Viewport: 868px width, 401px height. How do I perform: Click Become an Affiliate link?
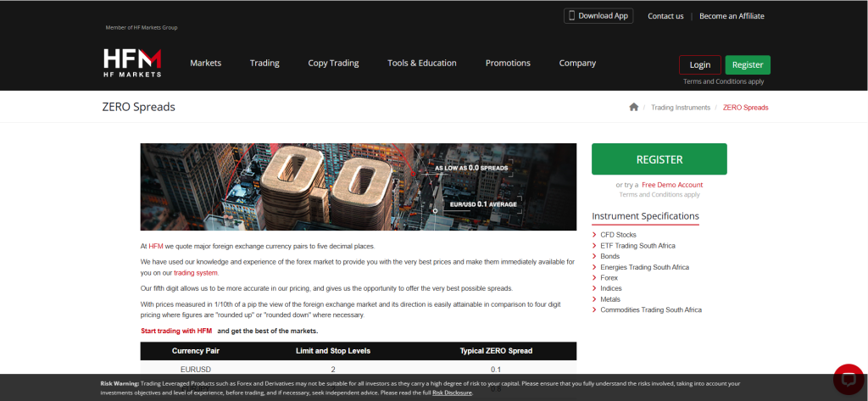732,16
